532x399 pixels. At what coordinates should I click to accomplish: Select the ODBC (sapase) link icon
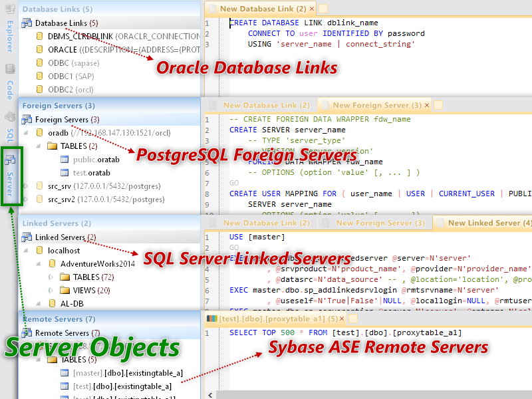[x=40, y=63]
